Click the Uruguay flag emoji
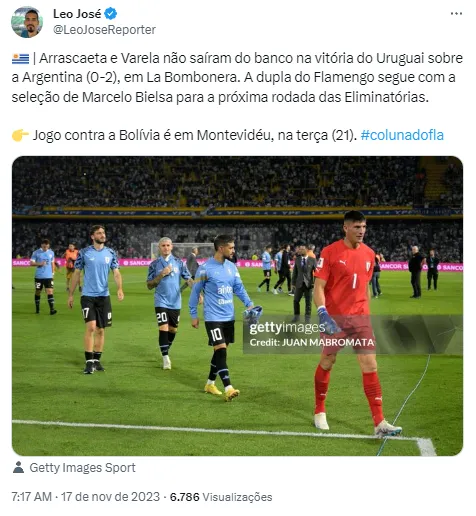Viewport: 476px width, 516px height. (x=20, y=59)
